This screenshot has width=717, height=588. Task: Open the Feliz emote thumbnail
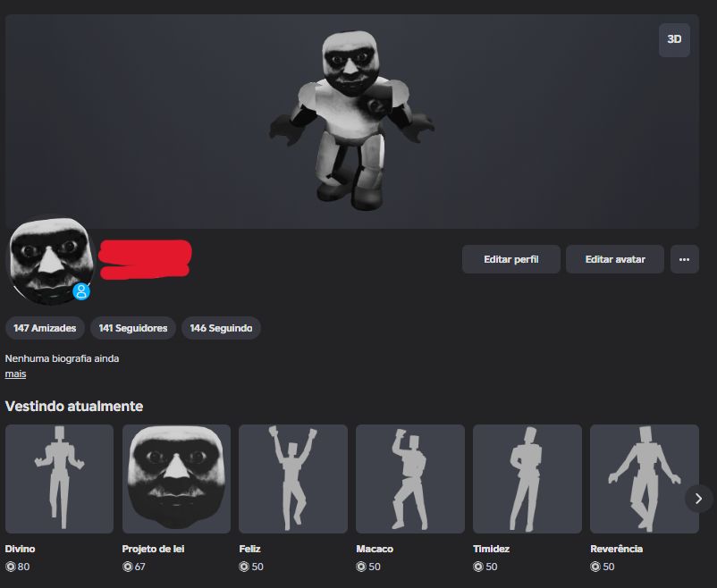pyautogui.click(x=293, y=479)
